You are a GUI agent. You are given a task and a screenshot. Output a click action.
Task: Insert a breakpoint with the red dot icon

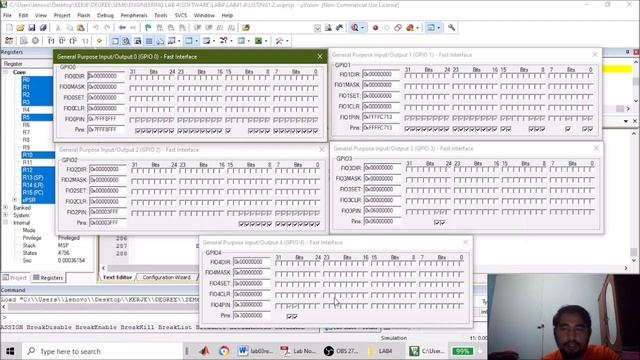(375, 28)
